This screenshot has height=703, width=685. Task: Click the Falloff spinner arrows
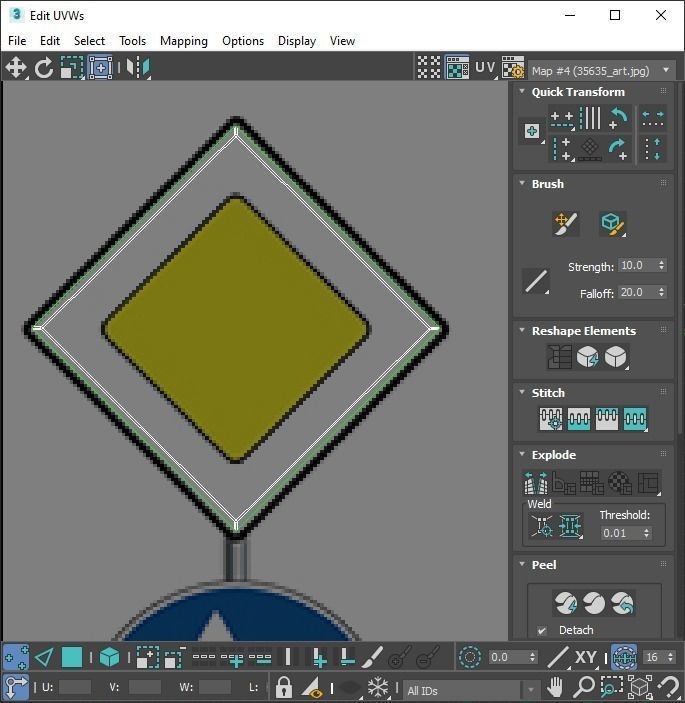click(x=661, y=292)
